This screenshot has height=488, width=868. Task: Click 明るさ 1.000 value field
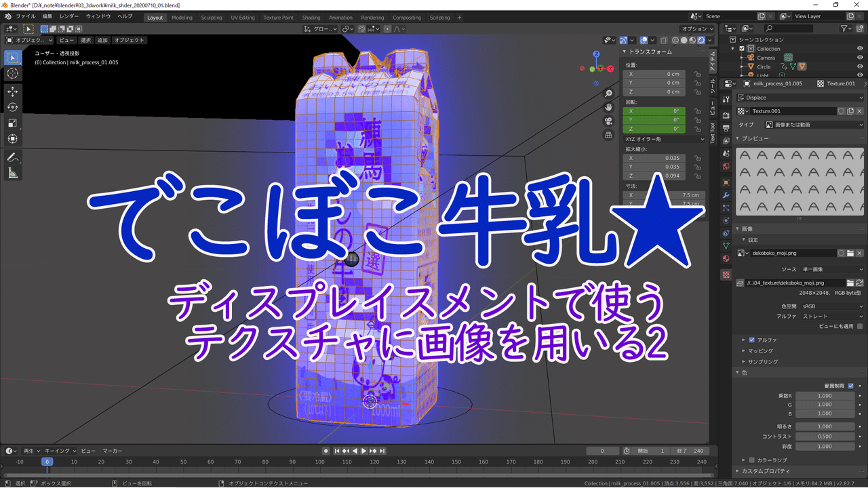[x=825, y=426]
